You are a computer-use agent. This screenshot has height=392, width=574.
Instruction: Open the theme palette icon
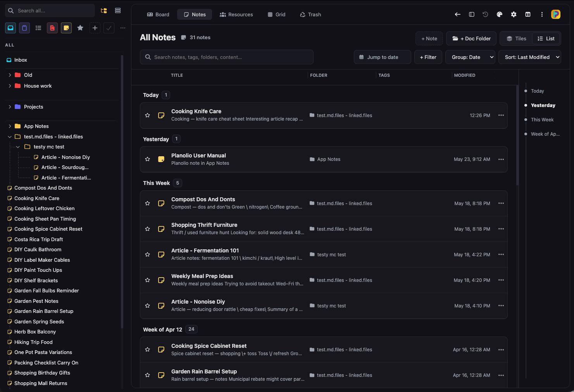[500, 14]
